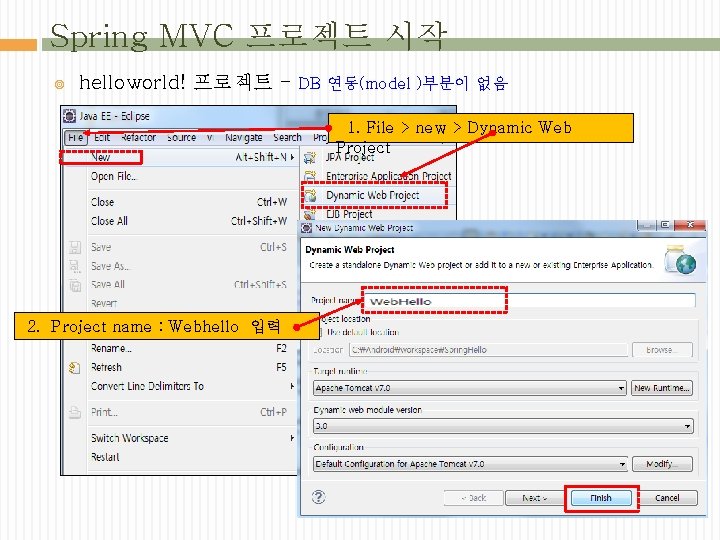This screenshot has width=720, height=540.
Task: Click the Print icon in menu
Action: 75,412
